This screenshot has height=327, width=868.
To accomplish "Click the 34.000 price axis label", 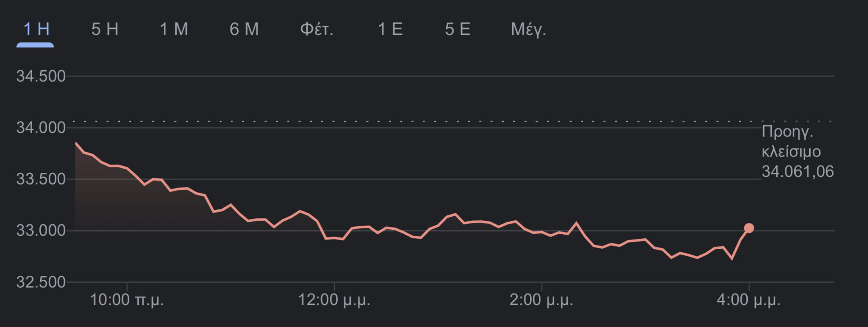I will (x=41, y=128).
